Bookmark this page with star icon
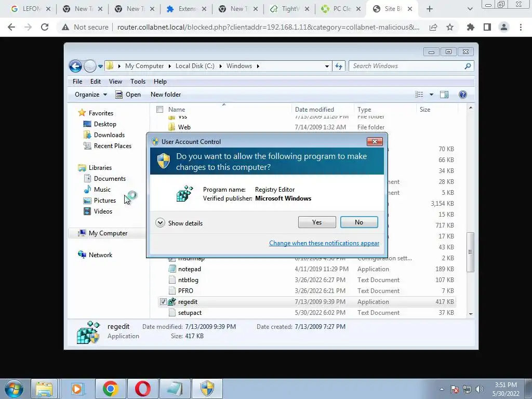The height and width of the screenshot is (399, 532). [450, 27]
